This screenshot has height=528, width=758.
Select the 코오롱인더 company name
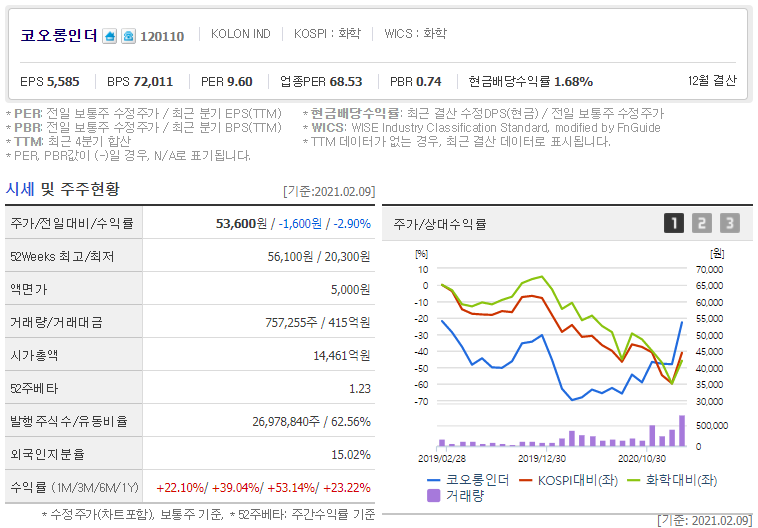pos(59,36)
